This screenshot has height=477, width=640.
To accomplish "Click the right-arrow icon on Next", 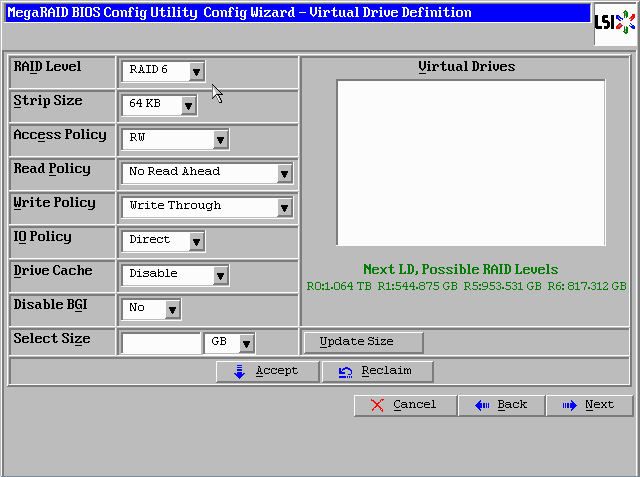I will pyautogui.click(x=569, y=405).
